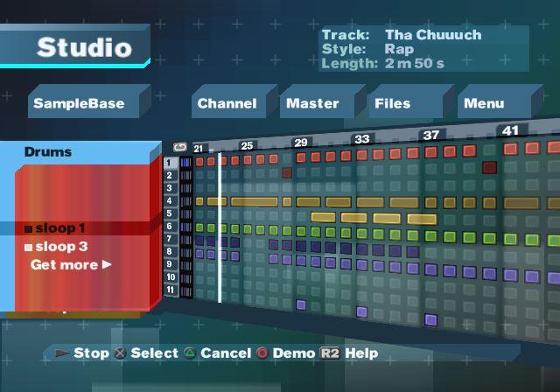Image resolution: width=560 pixels, height=392 pixels.
Task: Open the SampleBase button
Action: (79, 103)
